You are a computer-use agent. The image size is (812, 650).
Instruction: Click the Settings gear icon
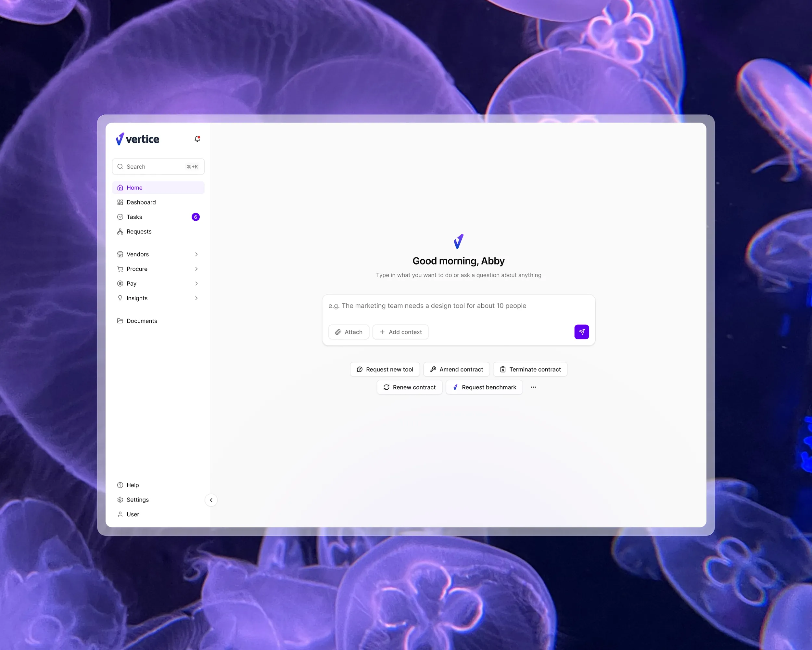[x=120, y=500]
